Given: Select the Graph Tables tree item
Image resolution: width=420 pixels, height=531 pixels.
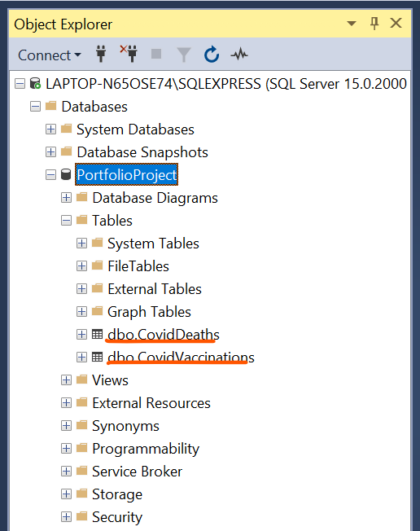Looking at the screenshot, I should click(x=149, y=312).
